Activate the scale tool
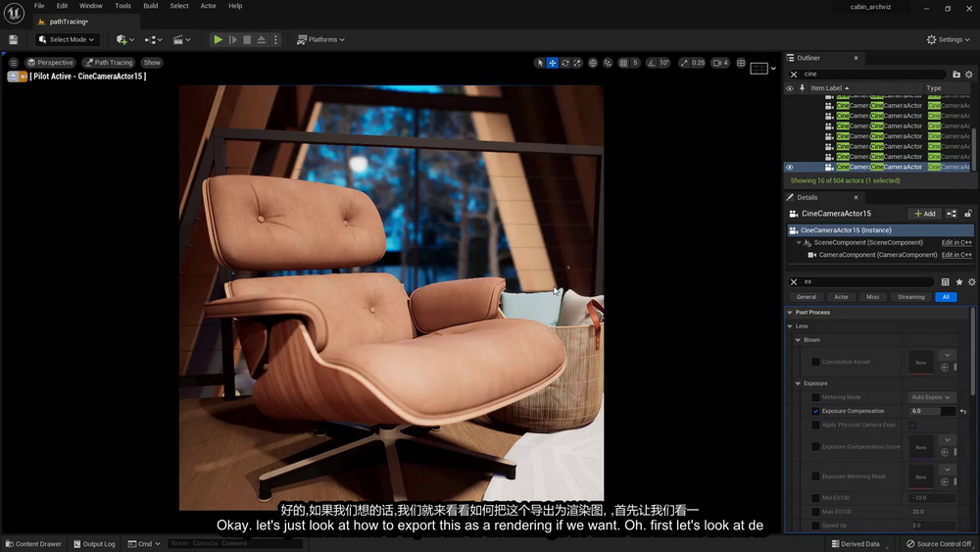The image size is (980, 552). click(577, 63)
